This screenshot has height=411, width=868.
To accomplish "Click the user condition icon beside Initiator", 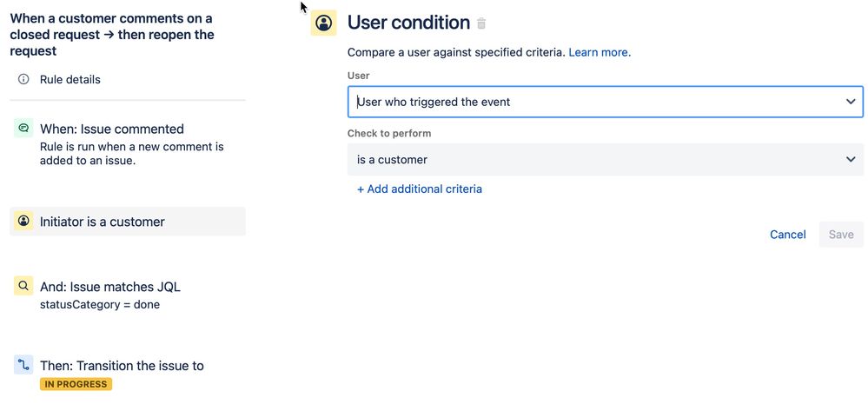I will coord(23,221).
